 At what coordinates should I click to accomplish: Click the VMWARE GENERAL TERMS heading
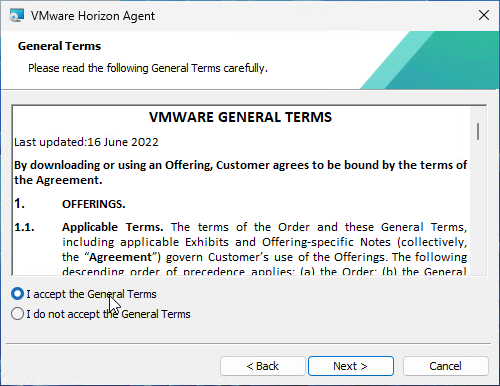coord(240,117)
